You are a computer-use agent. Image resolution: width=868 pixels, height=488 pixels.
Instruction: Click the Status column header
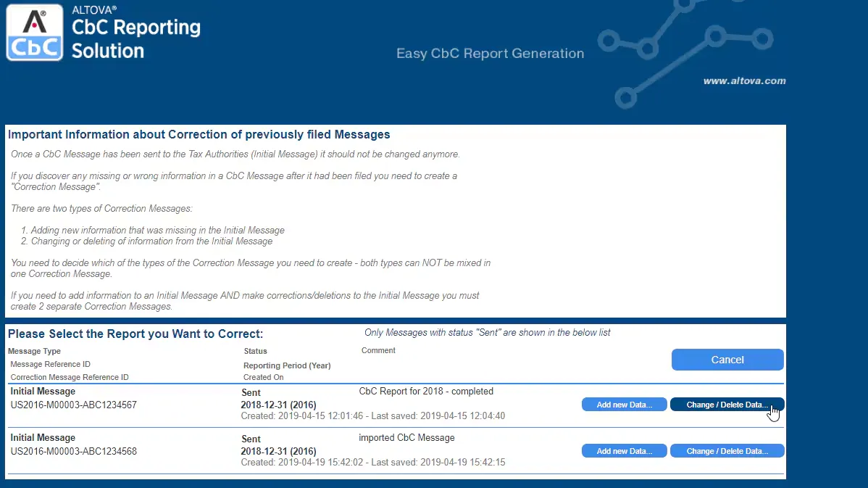[x=255, y=351]
